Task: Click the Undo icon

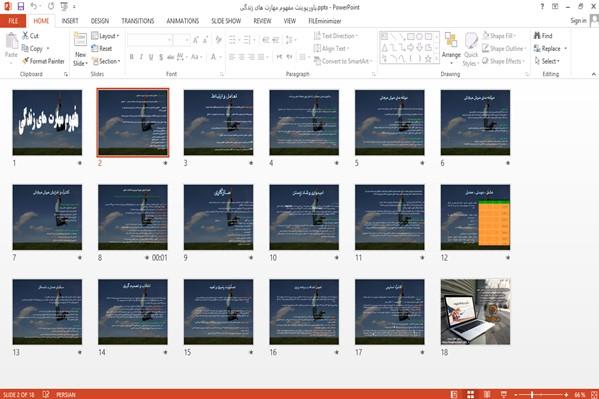Action: (34, 6)
